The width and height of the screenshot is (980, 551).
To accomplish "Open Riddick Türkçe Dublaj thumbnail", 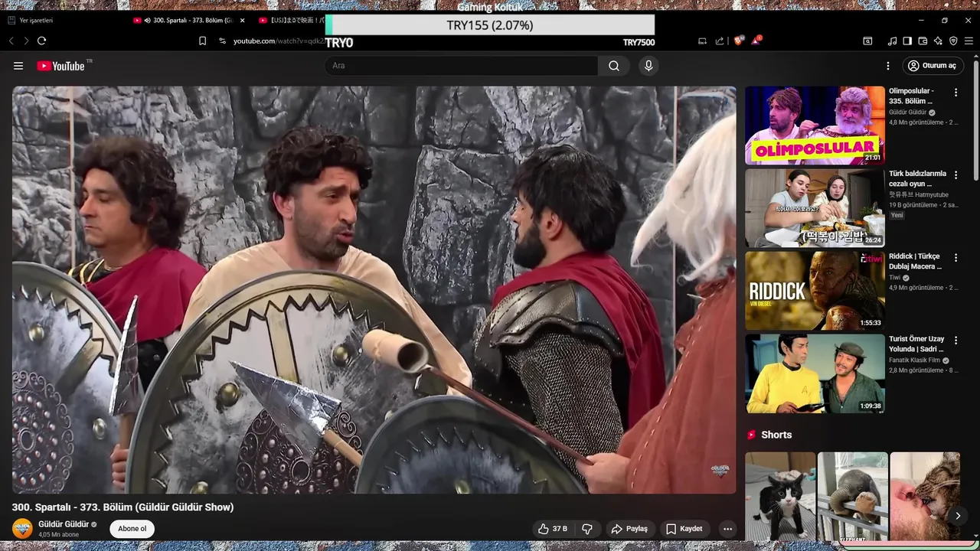I will point(815,291).
